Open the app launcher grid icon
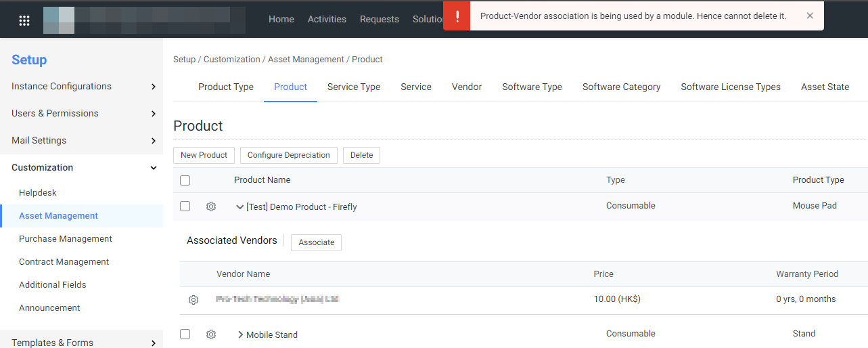The height and width of the screenshot is (348, 868). [x=24, y=20]
